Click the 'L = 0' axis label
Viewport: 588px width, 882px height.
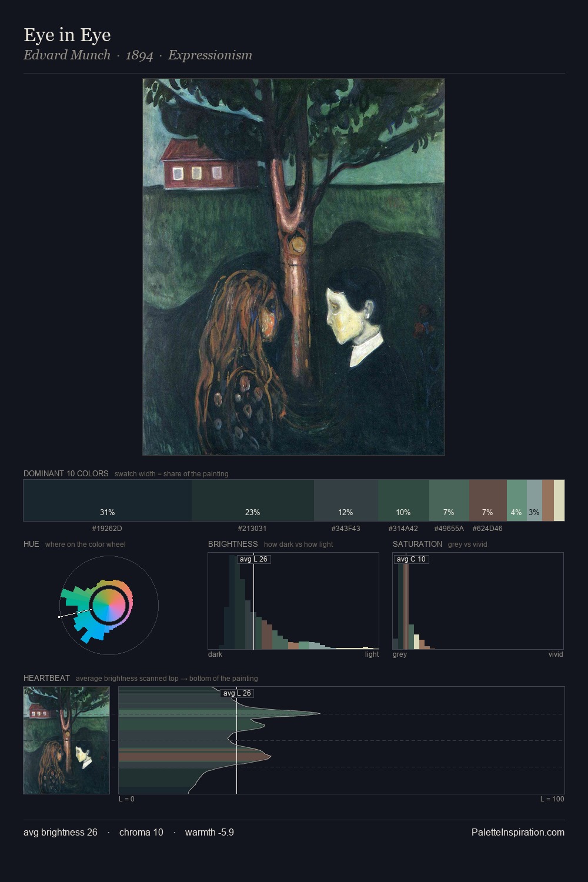pos(126,799)
